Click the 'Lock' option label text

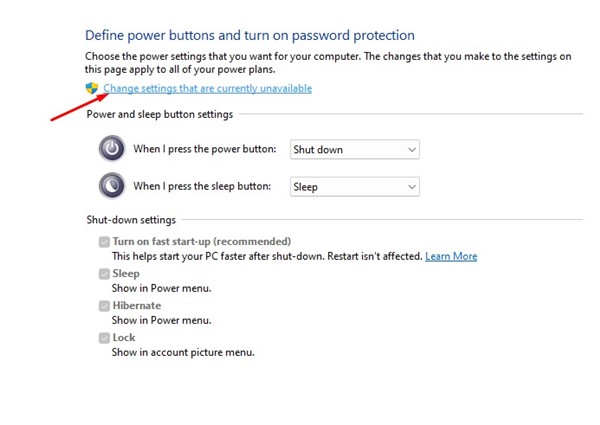[124, 338]
